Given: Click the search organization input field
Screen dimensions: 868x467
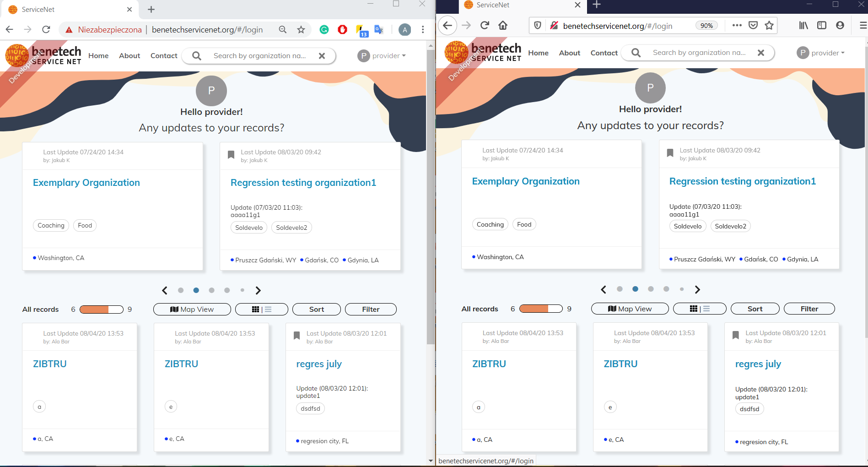Looking at the screenshot, I should [x=259, y=55].
